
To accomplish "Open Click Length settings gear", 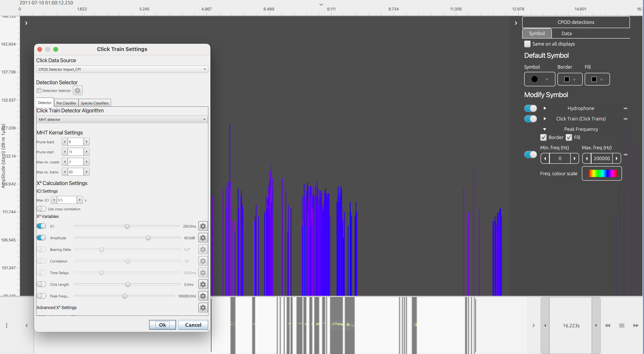I will coord(203,284).
